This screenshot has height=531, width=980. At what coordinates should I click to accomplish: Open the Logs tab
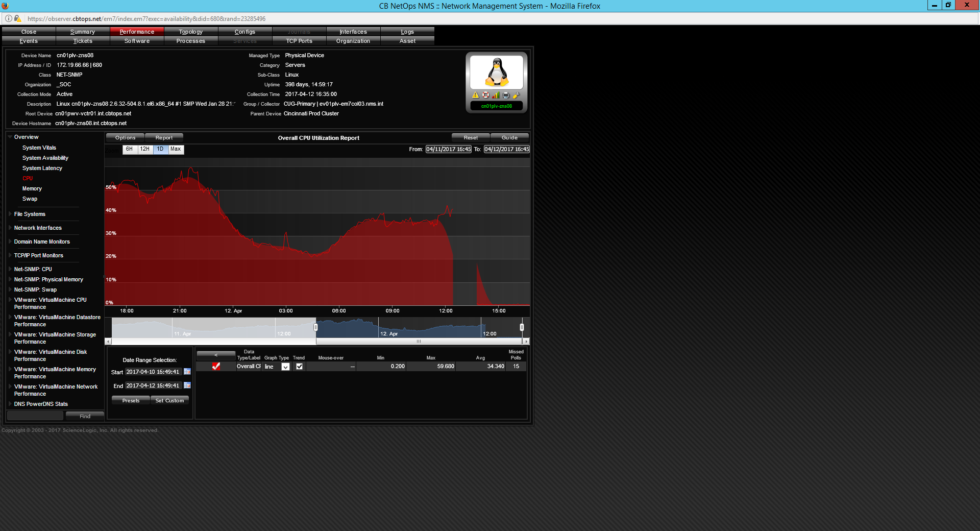click(407, 32)
